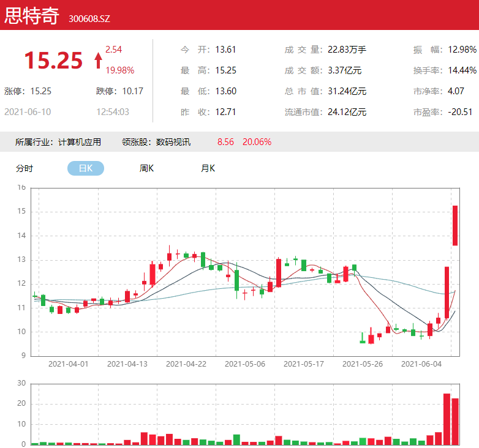Screen dimensions: 479x448
Task: Click the 总市值 value 31.24亿元
Action: pos(347,91)
